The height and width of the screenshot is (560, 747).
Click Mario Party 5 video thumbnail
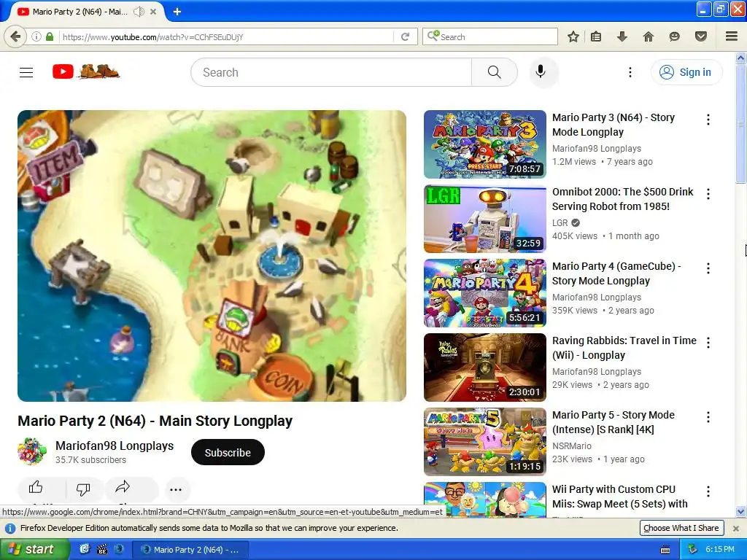485,441
